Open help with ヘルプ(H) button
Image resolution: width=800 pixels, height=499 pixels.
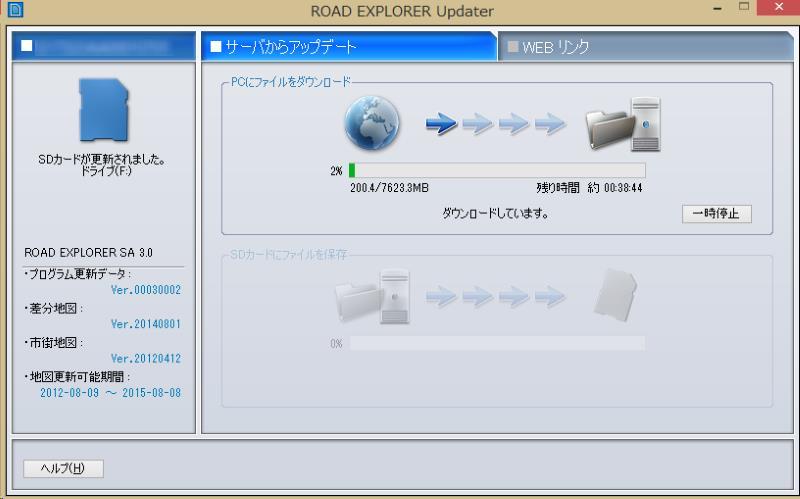click(x=63, y=468)
